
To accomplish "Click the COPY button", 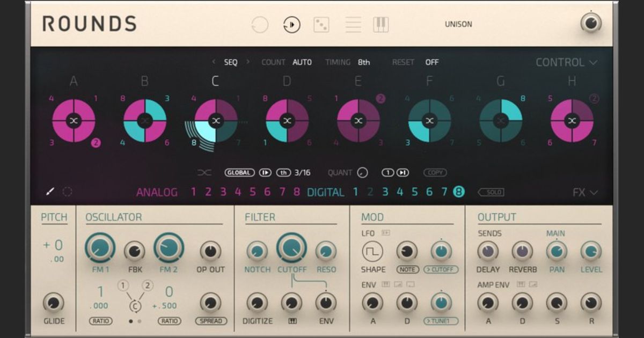I will [x=436, y=172].
